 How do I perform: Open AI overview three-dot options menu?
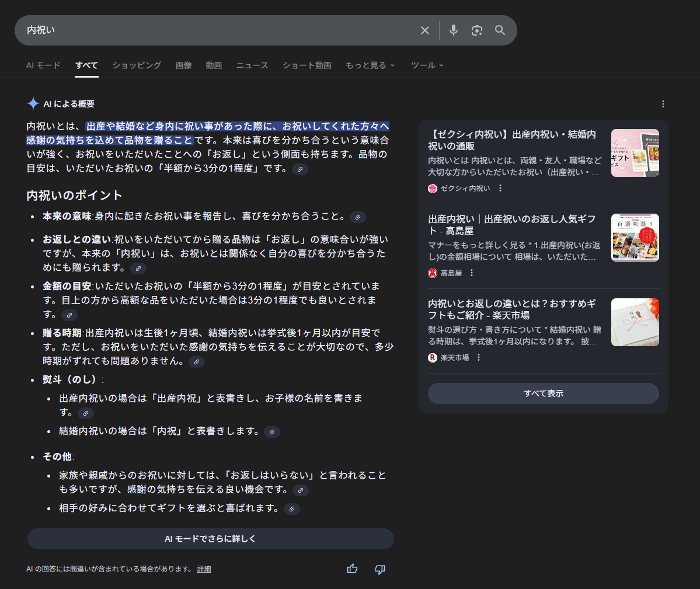[663, 104]
